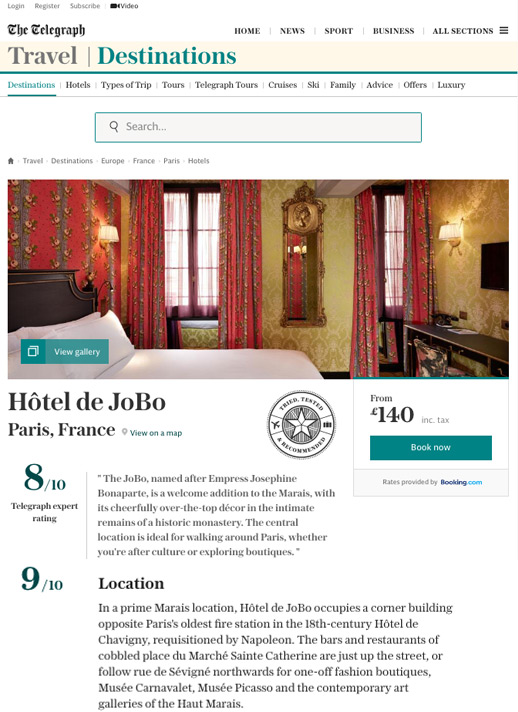Focus the Search input field
Viewport: 518px width, 712px height.
click(258, 127)
